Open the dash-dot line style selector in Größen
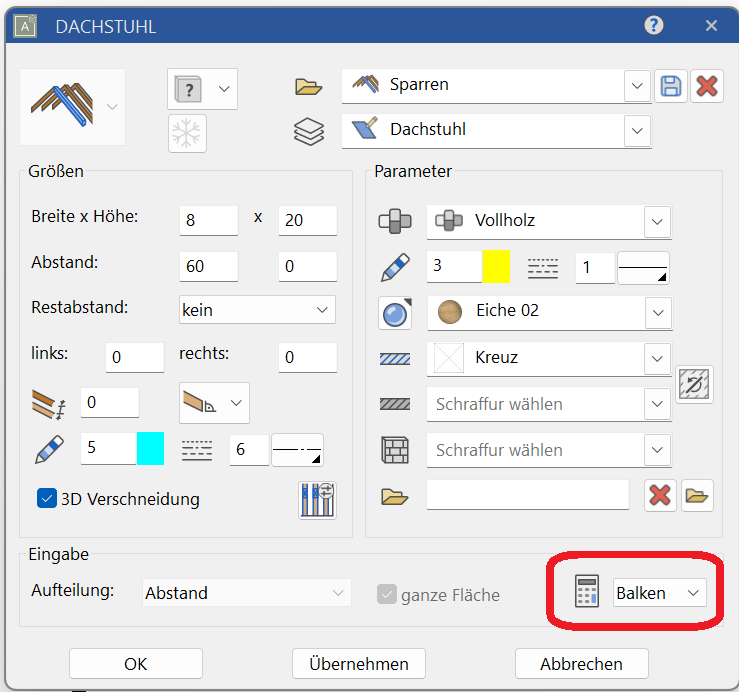 [297, 450]
